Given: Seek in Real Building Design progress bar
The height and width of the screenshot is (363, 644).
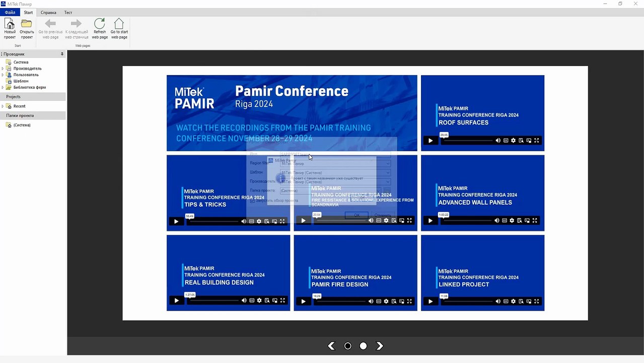Looking at the screenshot, I should click(213, 300).
